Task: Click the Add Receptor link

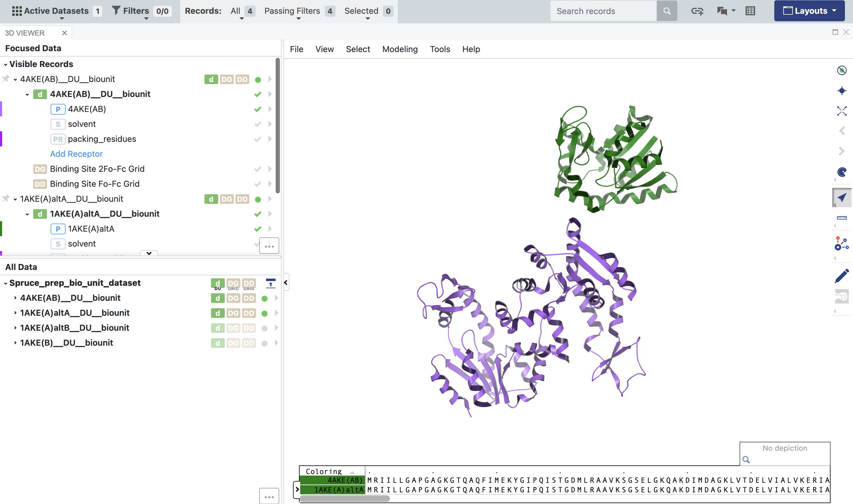Action: [76, 154]
